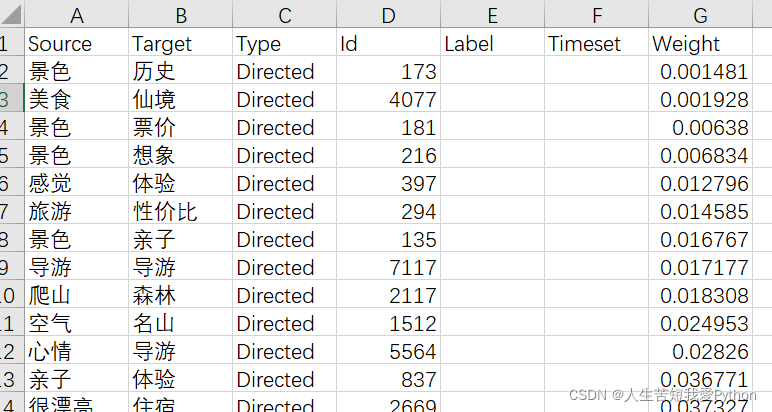772x412 pixels.
Task: Click the Label header cell
Action: (492, 42)
